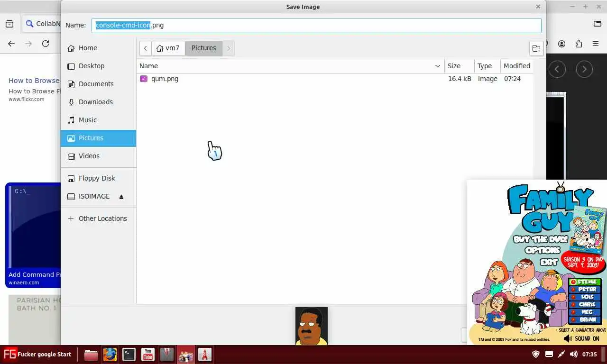Go to next image in dark viewer
The width and height of the screenshot is (607, 364).
(x=584, y=69)
